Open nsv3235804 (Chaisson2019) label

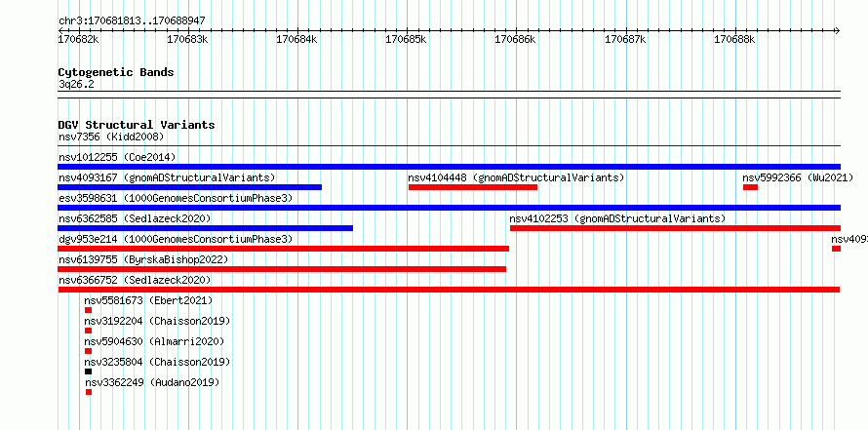pyautogui.click(x=157, y=362)
